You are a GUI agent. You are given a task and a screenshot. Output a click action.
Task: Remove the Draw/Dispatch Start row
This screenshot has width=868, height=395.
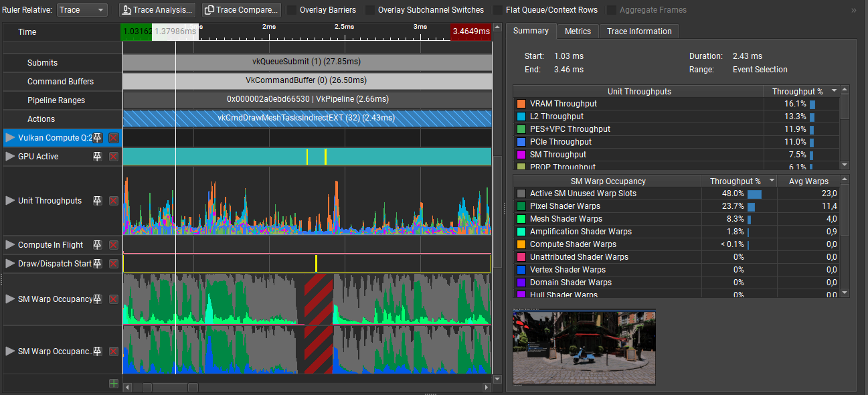pos(113,264)
